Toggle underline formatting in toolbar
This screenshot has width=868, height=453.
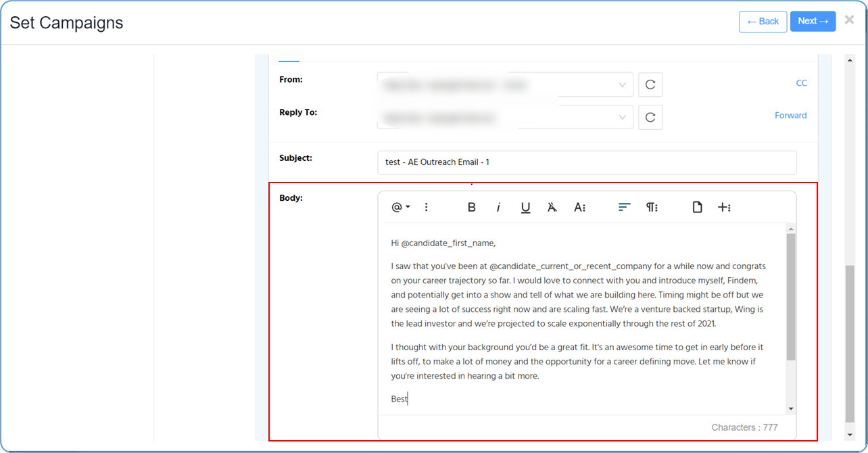pyautogui.click(x=525, y=208)
